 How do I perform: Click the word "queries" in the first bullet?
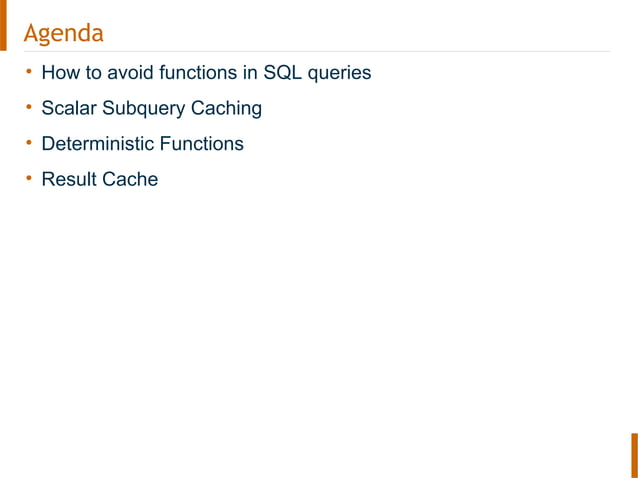click(340, 73)
